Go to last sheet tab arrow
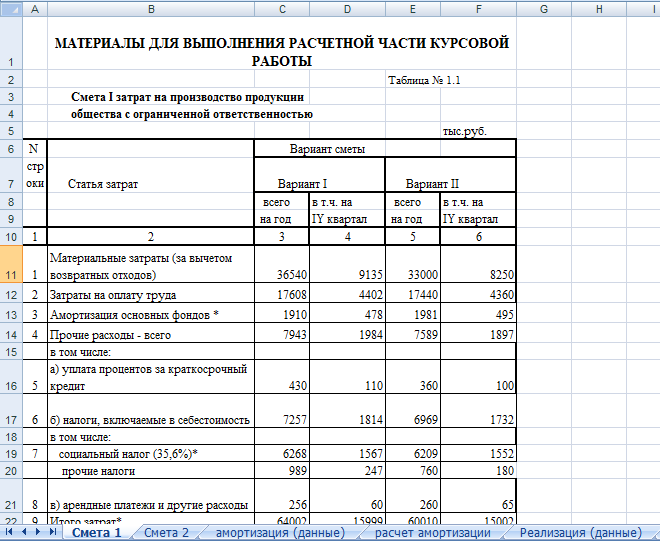Screen dimensions: 660x542 (x=53, y=532)
